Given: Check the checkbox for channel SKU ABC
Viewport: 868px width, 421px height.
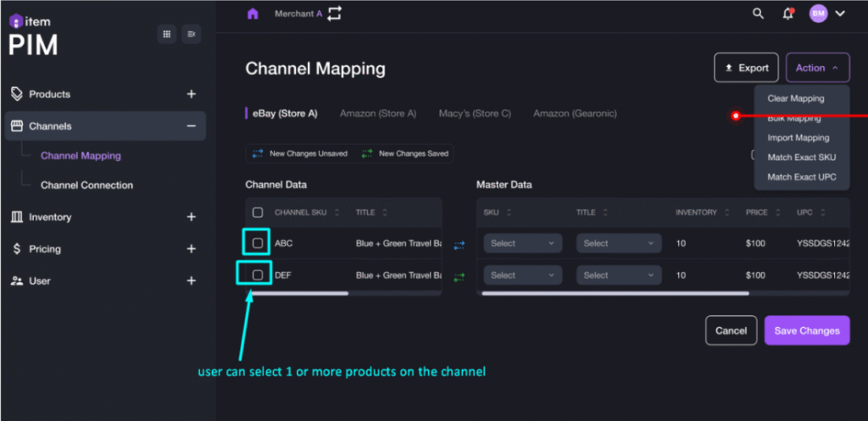Looking at the screenshot, I should (x=258, y=244).
